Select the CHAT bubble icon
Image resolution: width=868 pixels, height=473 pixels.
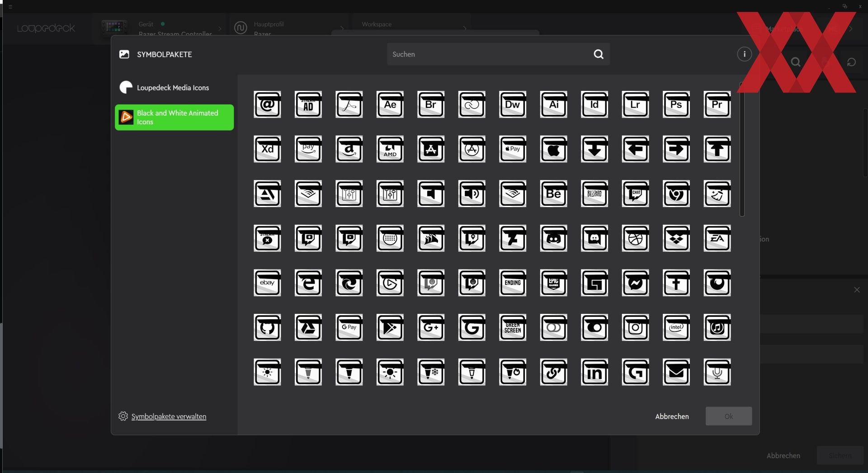point(636,194)
